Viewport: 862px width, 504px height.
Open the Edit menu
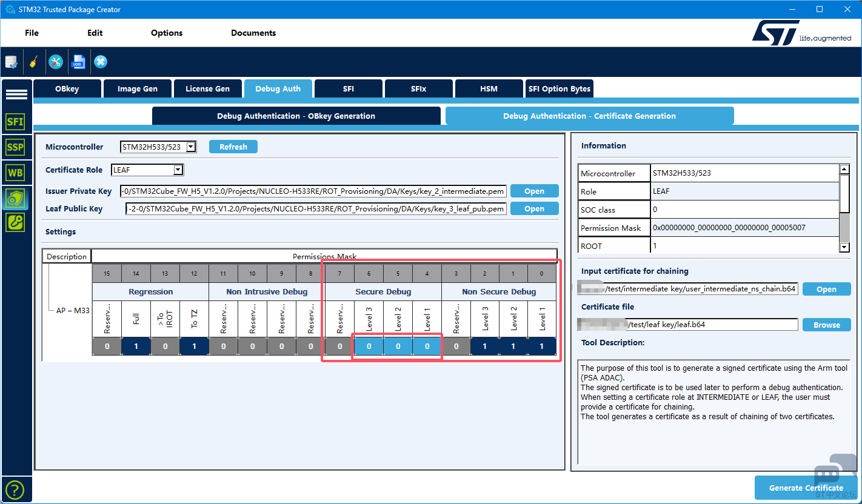95,33
